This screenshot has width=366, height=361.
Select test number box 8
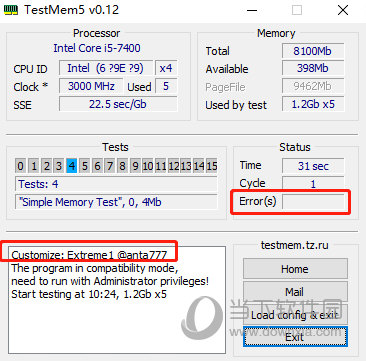(x=122, y=166)
